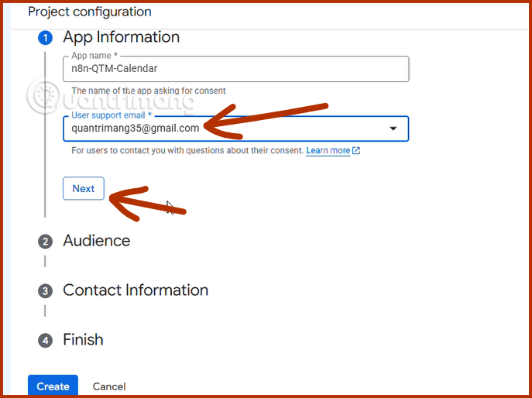This screenshot has height=398, width=532.
Task: Click the step 1 circle icon
Action: [45, 38]
